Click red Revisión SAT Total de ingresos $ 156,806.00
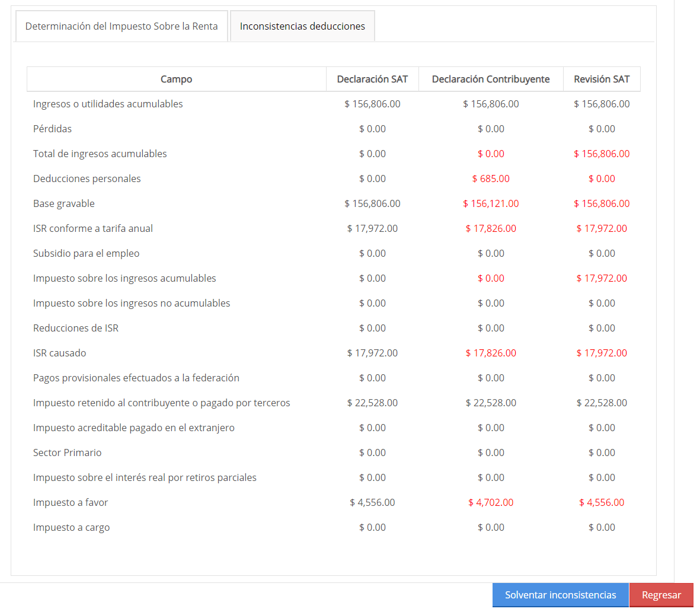This screenshot has height=615, width=700. click(602, 154)
